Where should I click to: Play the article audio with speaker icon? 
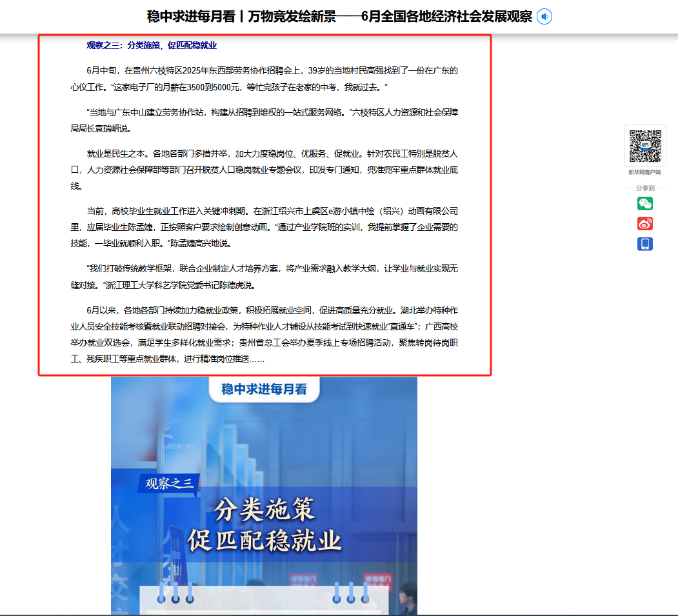544,17
